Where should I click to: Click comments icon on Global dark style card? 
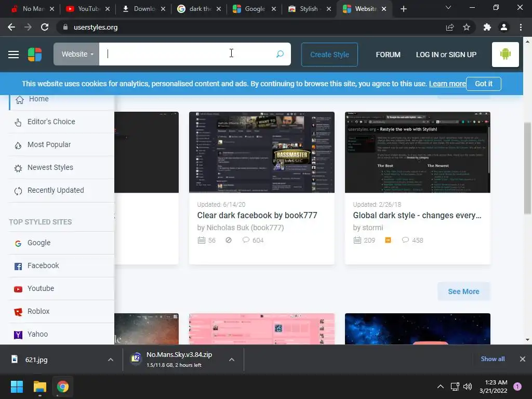pos(405,240)
